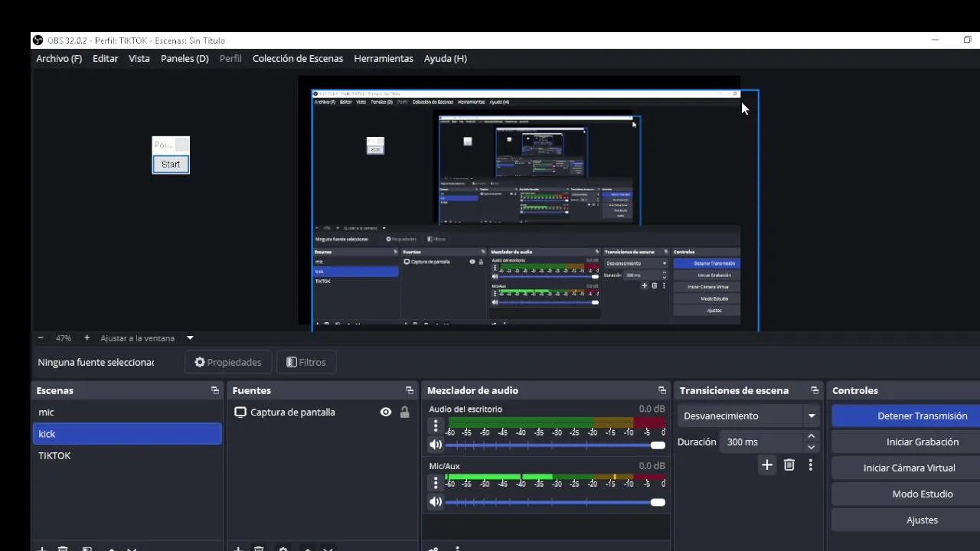Open the Editar menu
This screenshot has height=551, width=980.
106,58
